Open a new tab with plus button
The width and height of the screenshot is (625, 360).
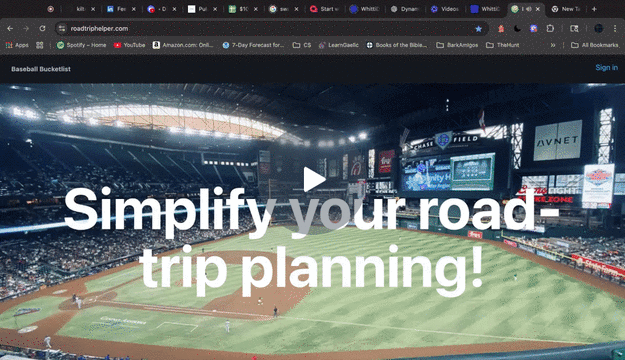point(594,9)
